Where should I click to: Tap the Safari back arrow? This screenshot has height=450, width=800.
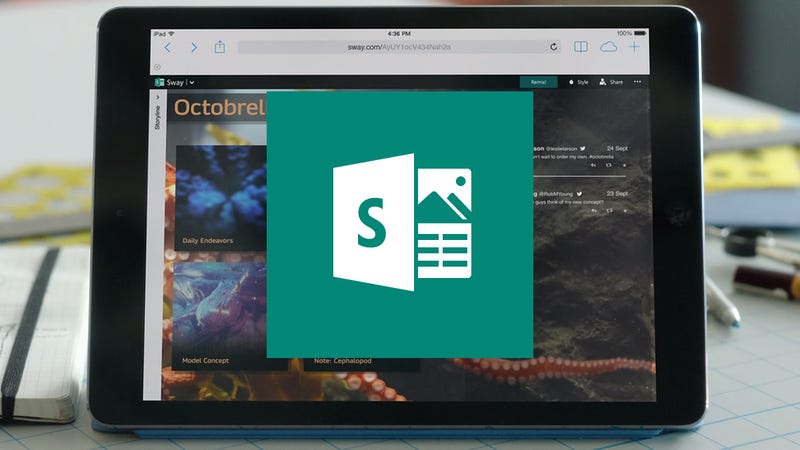pos(168,47)
